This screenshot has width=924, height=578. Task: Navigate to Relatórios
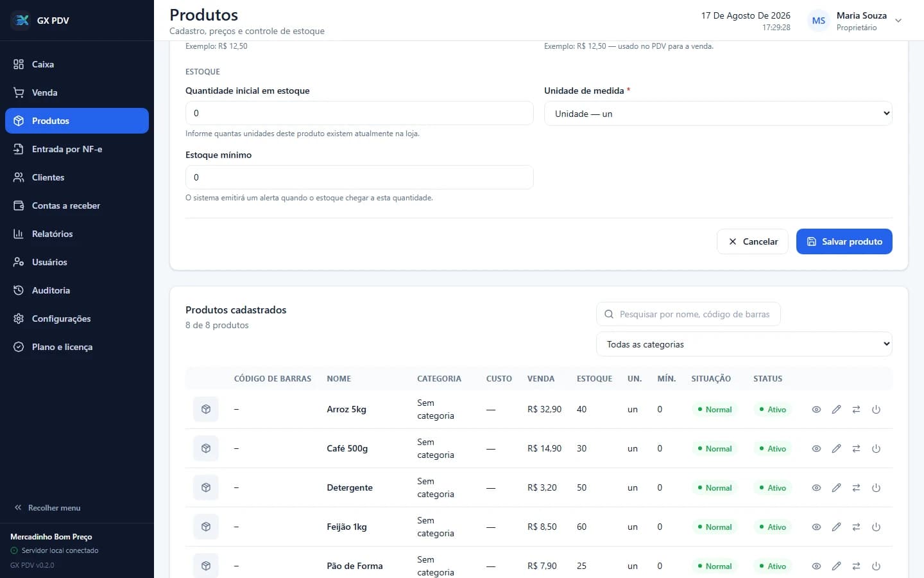77,234
